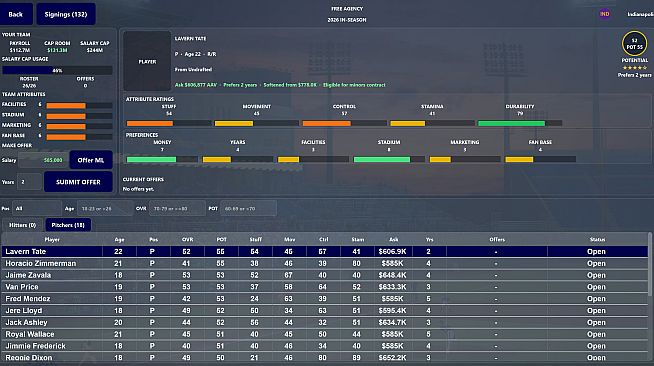Select player Jimmie Frederick
654x366 pixels.
pos(325,346)
